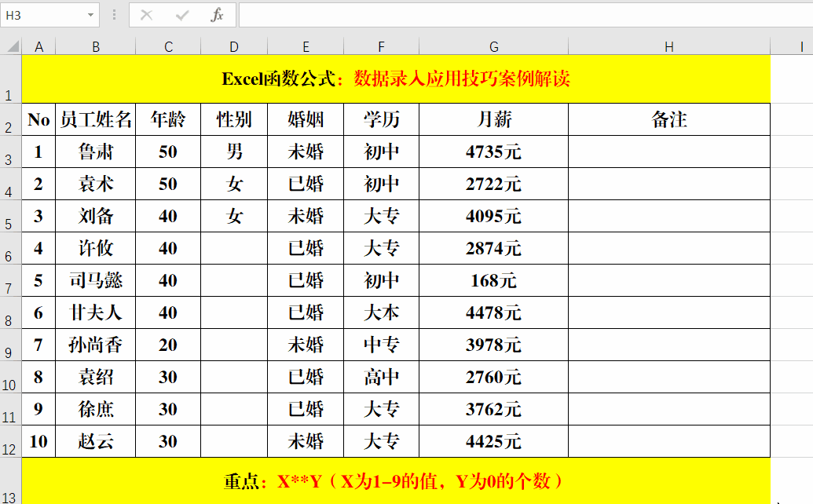Select the cell with name 徐庶

[96, 409]
